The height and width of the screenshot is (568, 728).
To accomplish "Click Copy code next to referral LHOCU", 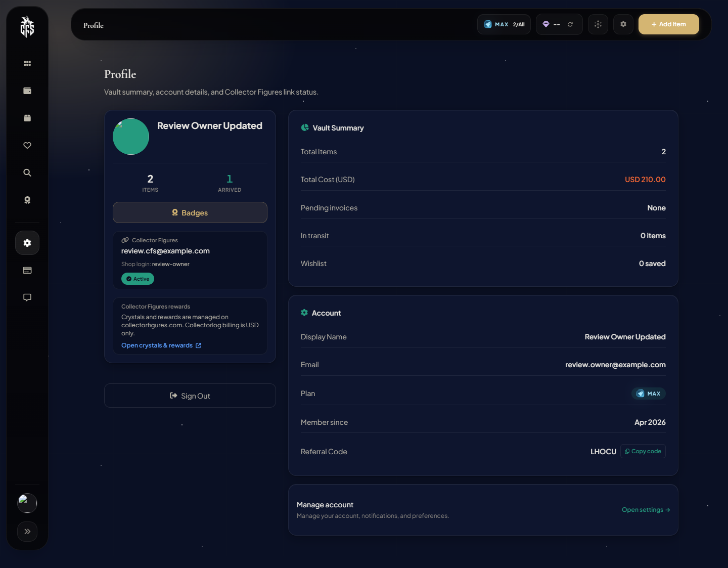I will pyautogui.click(x=643, y=451).
